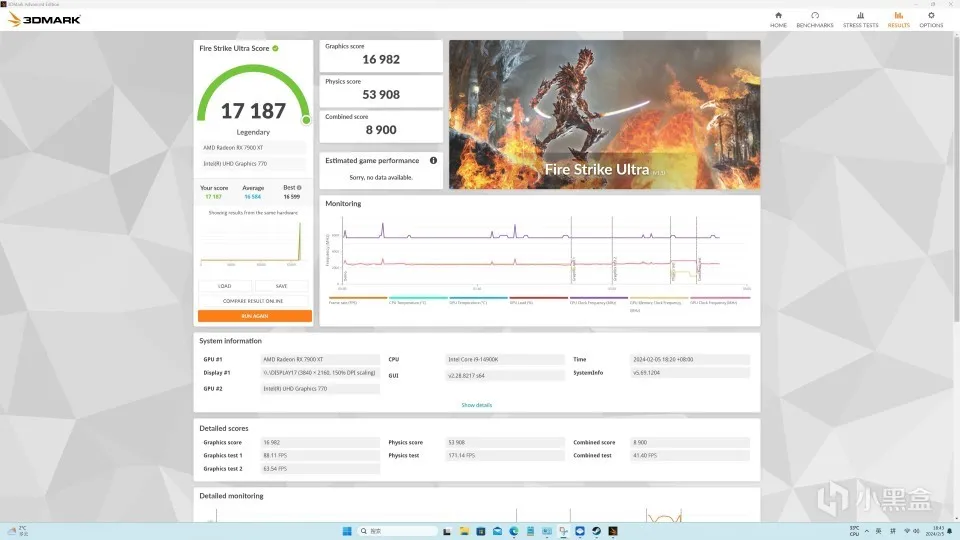Switch to the Results tab
960x540 pixels.
[x=898, y=20]
